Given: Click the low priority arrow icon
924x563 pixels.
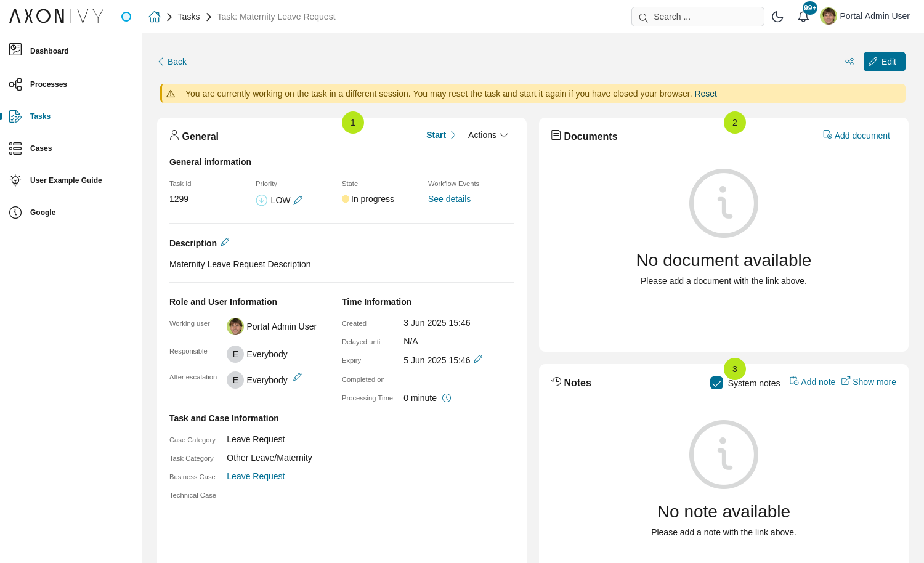Looking at the screenshot, I should [261, 200].
